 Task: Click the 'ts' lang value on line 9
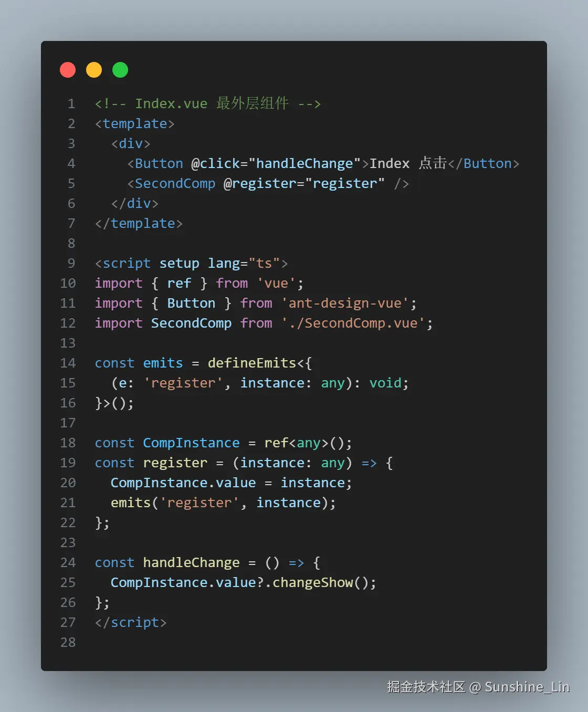[265, 264]
